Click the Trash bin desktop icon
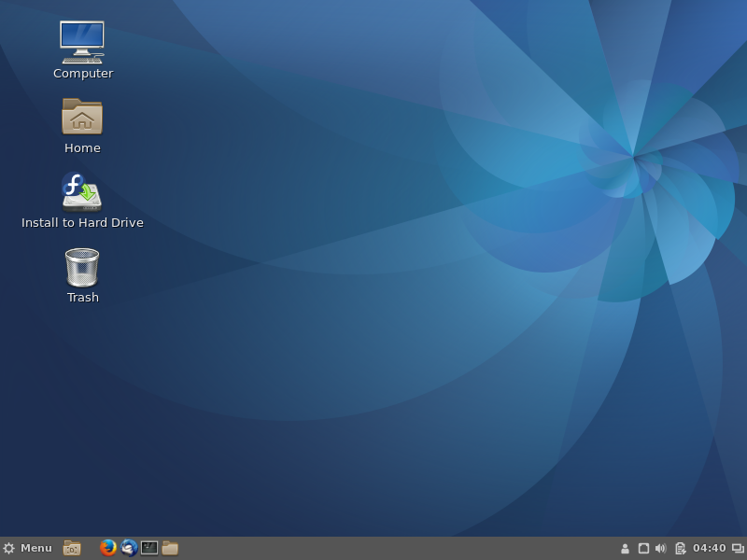Screen dimensions: 747x560 tap(82, 267)
